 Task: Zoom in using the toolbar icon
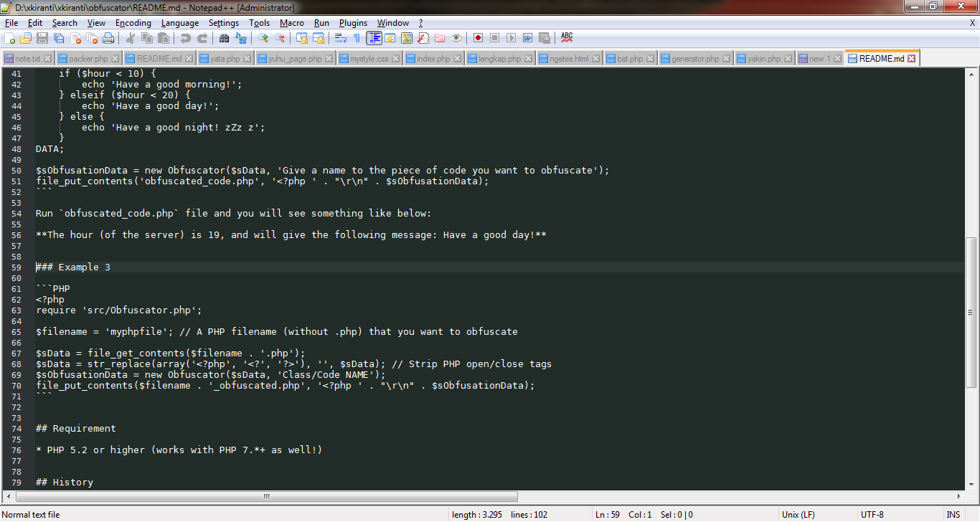click(x=263, y=38)
